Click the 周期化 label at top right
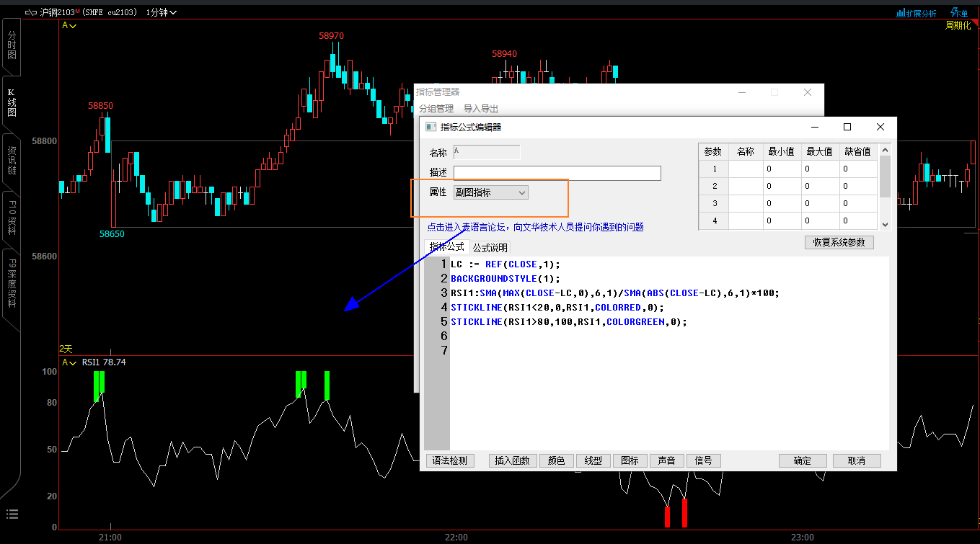The width and height of the screenshot is (980, 544). click(958, 25)
